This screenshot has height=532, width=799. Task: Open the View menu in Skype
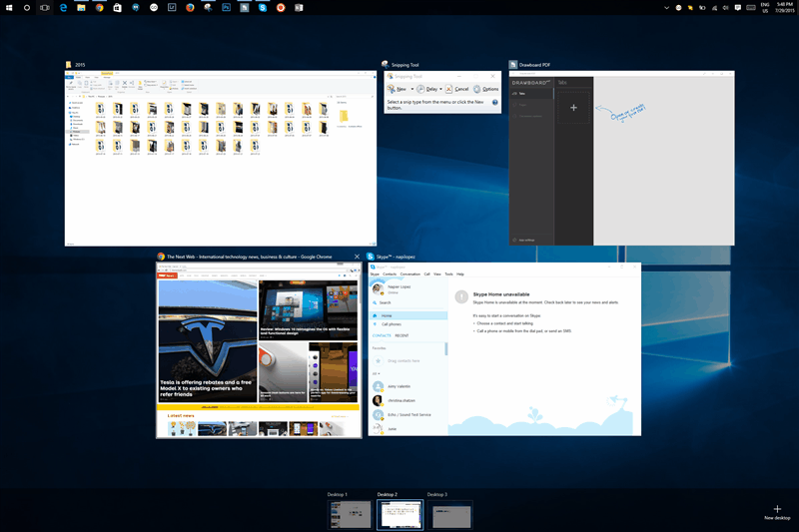coord(437,273)
